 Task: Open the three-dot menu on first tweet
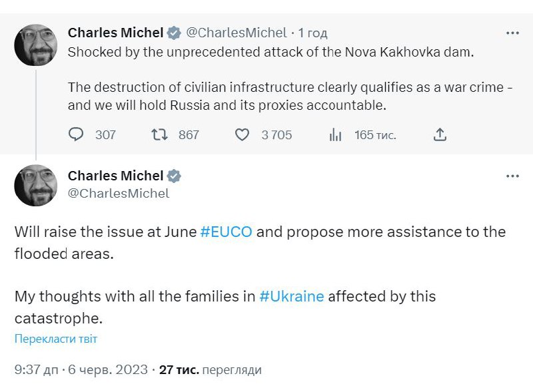512,33
